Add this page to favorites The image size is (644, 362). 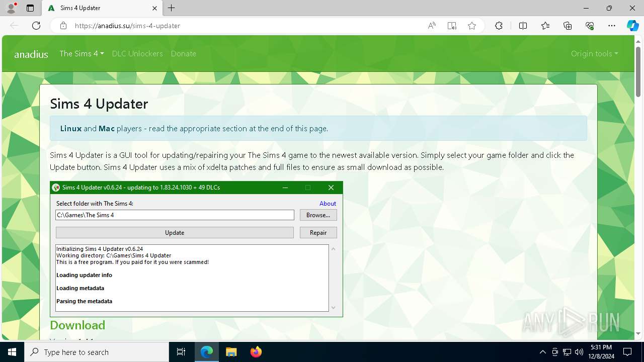(x=472, y=26)
